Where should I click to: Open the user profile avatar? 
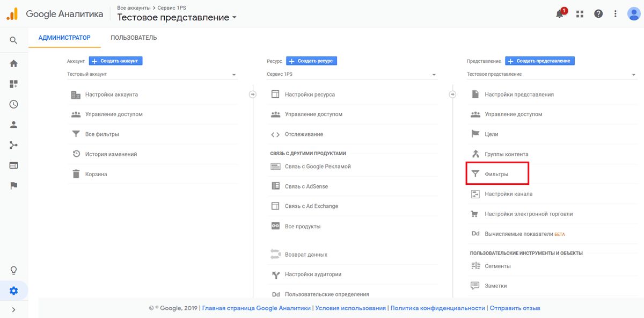[x=634, y=14]
